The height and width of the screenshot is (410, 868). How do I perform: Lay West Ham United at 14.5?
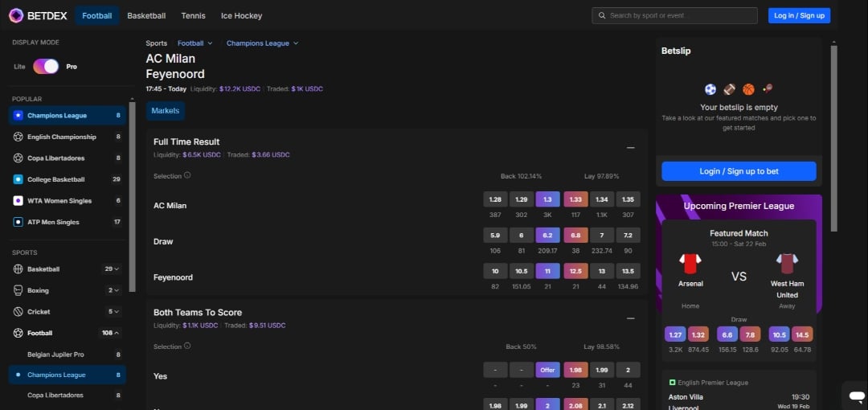click(802, 334)
